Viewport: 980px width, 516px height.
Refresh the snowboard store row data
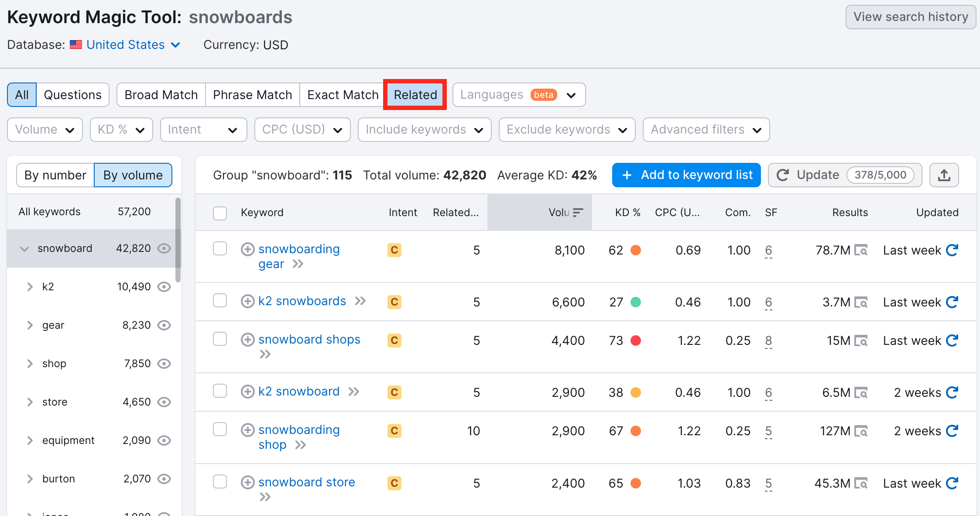[x=952, y=483]
